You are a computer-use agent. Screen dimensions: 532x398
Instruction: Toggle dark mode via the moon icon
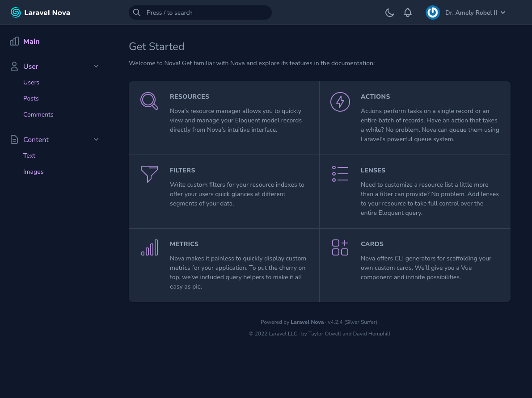tap(389, 13)
